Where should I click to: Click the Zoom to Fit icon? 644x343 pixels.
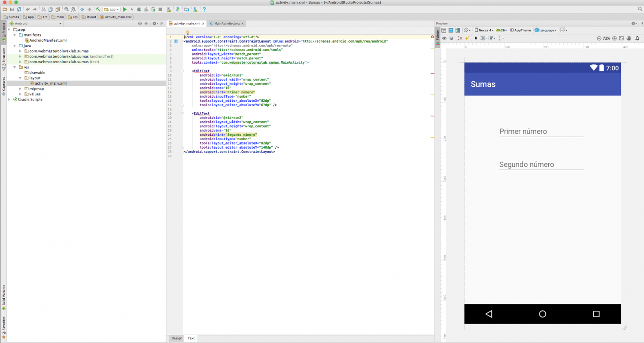(622, 38)
